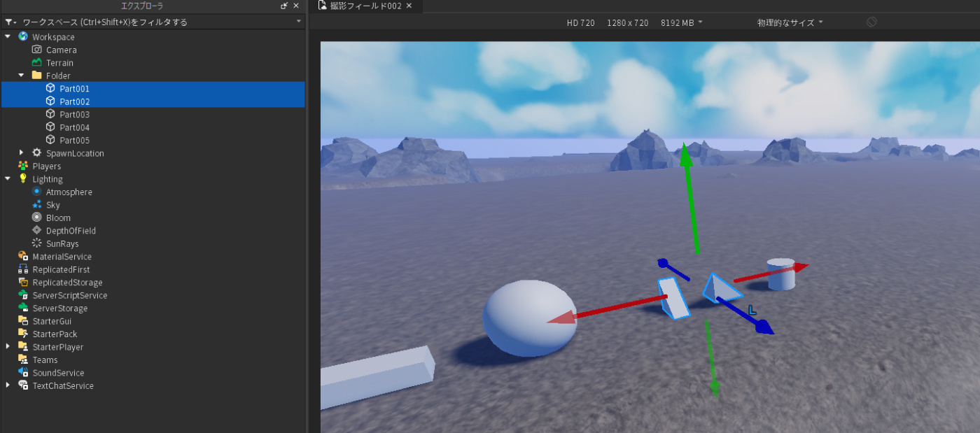The image size is (980, 433).
Task: Click the MaterialService icon
Action: [23, 256]
